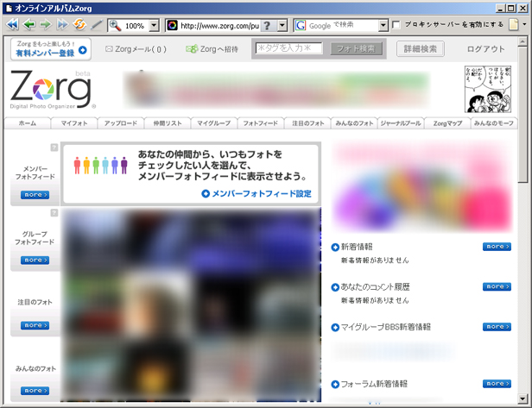Click the blue arrow icon beside フォーラム新着情報

pyautogui.click(x=335, y=385)
